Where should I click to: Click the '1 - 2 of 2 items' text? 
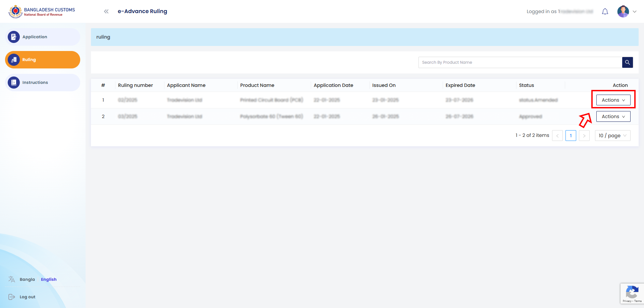532,135
